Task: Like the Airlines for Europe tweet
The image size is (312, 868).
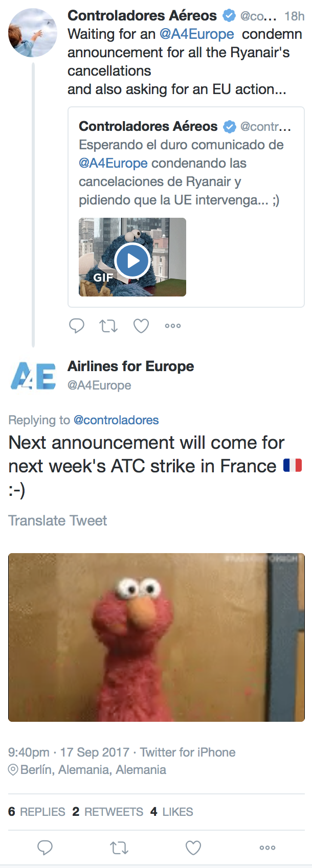Action: point(193,848)
